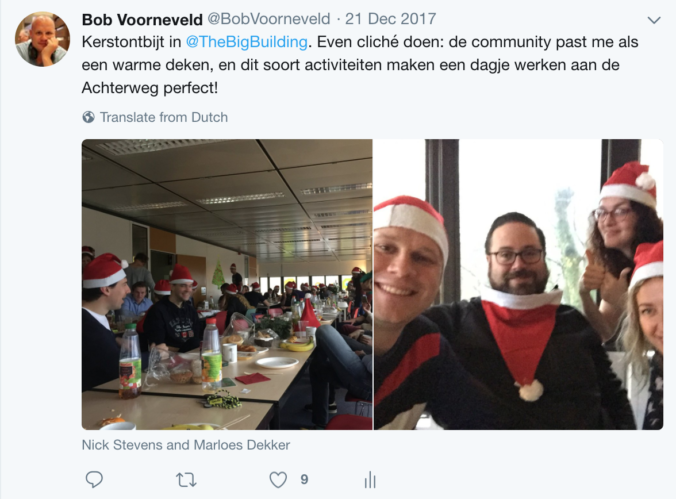676x499 pixels.
Task: Like the tweet with heart icon
Action: [x=278, y=480]
